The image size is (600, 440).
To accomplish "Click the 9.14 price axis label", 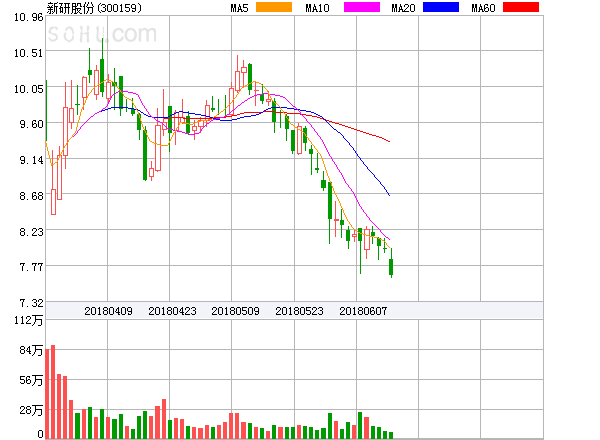I will (x=31, y=160).
